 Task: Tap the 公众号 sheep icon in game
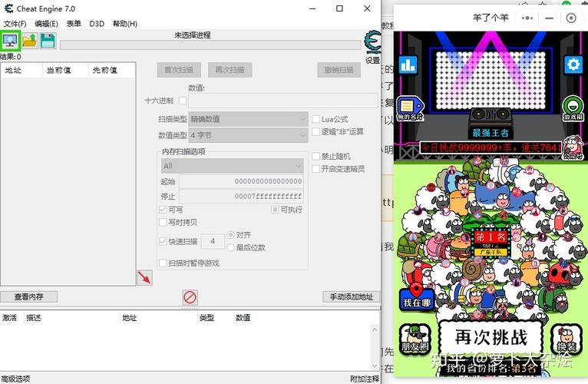point(573,147)
